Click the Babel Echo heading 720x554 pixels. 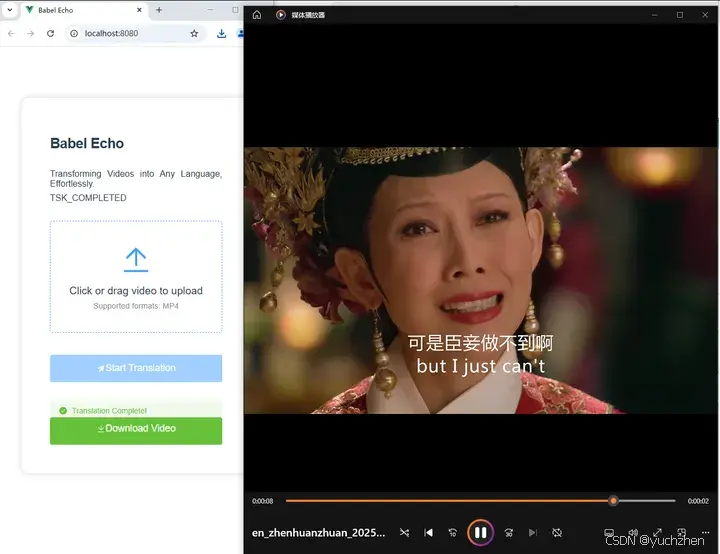tap(87, 143)
